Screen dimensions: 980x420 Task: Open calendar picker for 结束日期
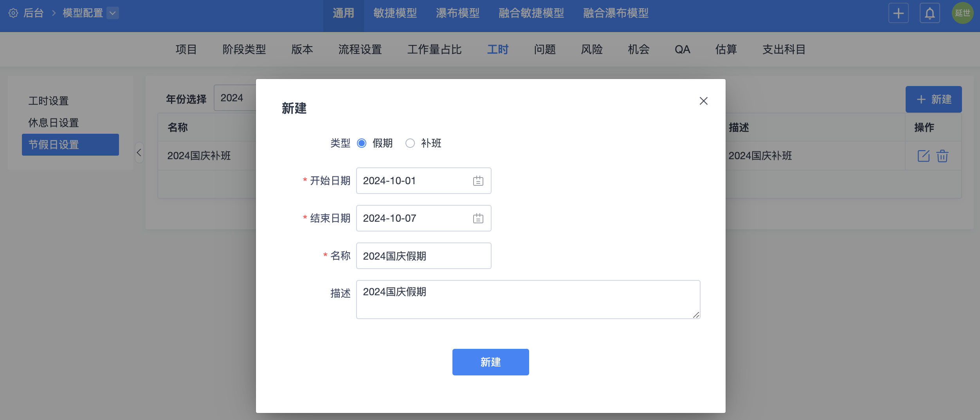pos(478,219)
